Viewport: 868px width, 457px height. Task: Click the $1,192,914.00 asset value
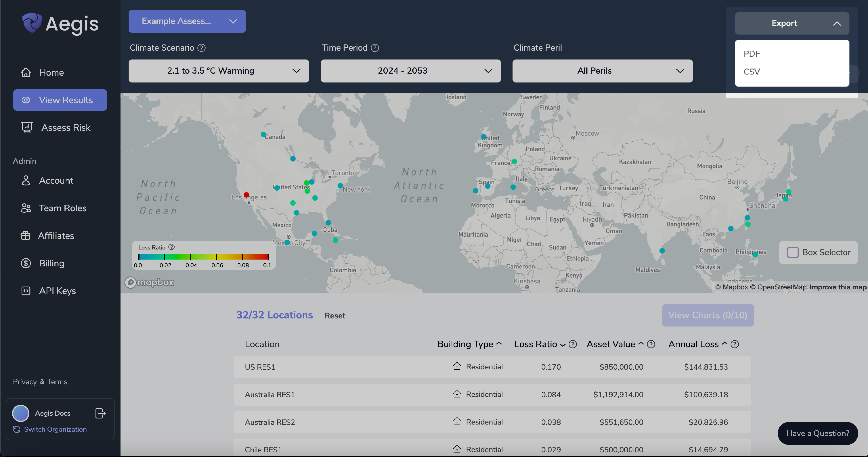[x=618, y=395]
